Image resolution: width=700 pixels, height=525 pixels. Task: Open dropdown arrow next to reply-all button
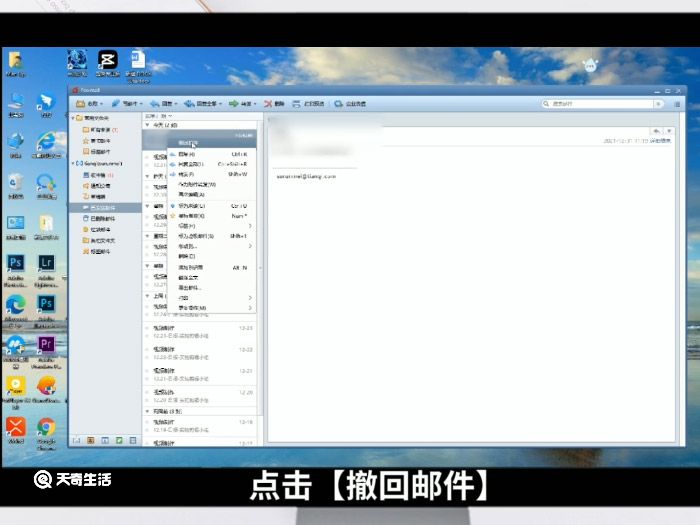(x=221, y=104)
